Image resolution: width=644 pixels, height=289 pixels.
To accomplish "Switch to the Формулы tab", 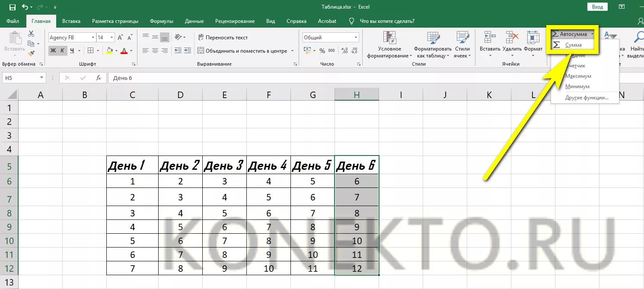I will 162,21.
